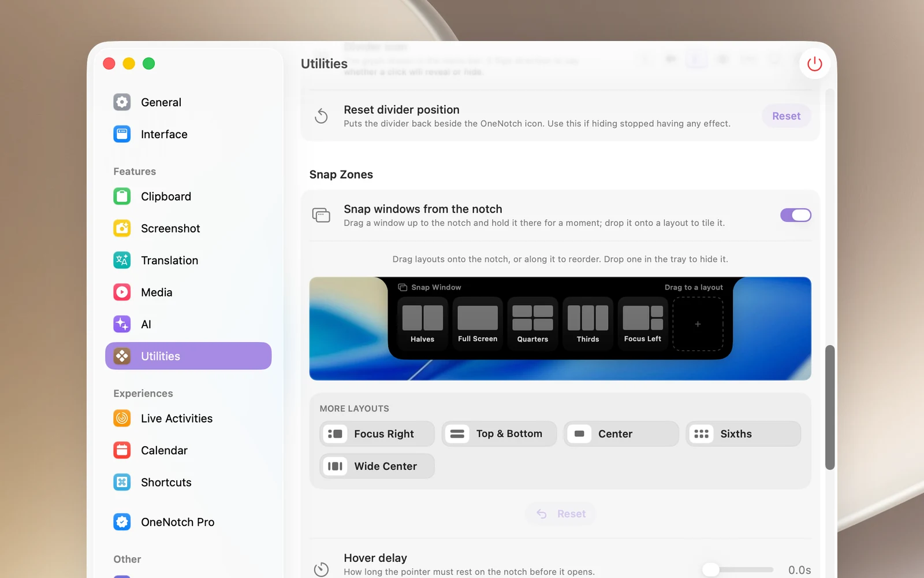The height and width of the screenshot is (578, 924).
Task: Click the red power icon button
Action: pos(814,64)
